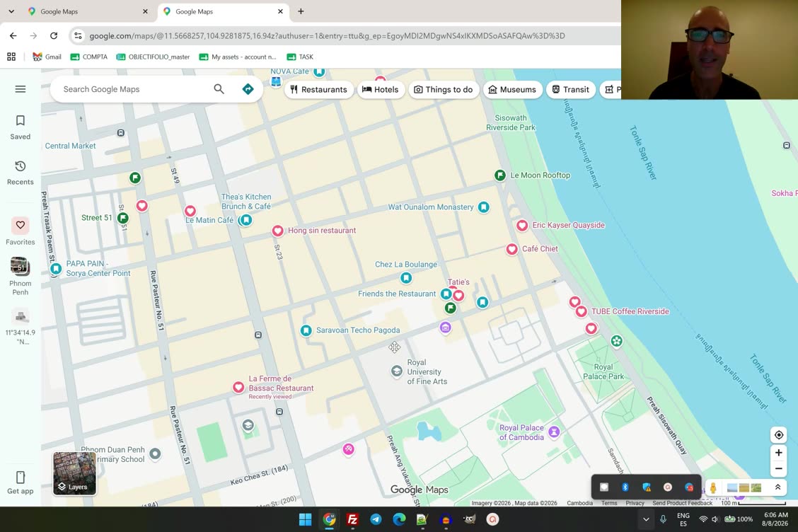Click the Thea's Kitchen Brunch & Café pin
Screen dimensions: 798x532
(245, 220)
